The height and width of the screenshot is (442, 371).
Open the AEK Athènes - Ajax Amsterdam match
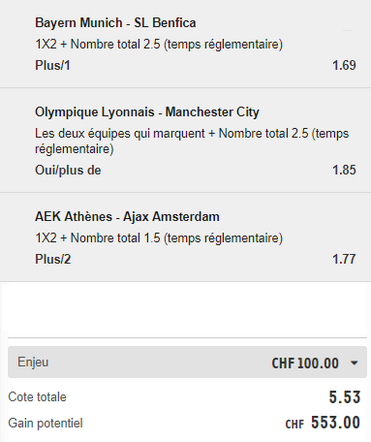(127, 217)
